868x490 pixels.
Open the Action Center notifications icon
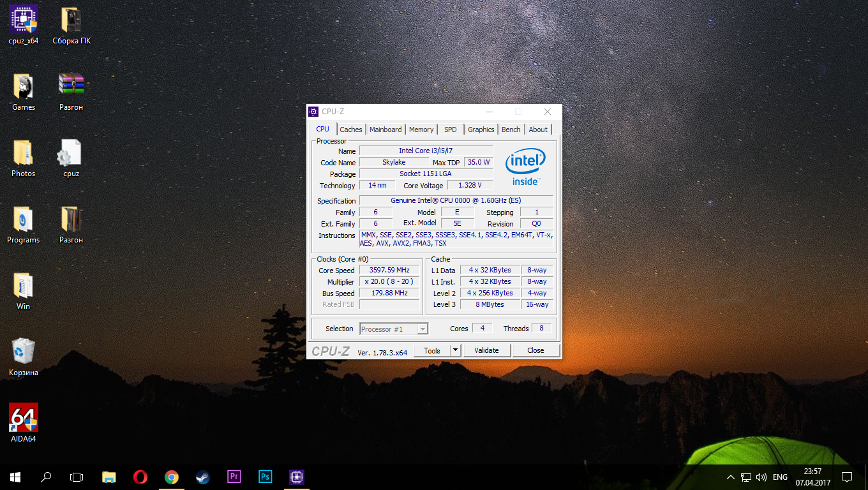click(x=847, y=477)
